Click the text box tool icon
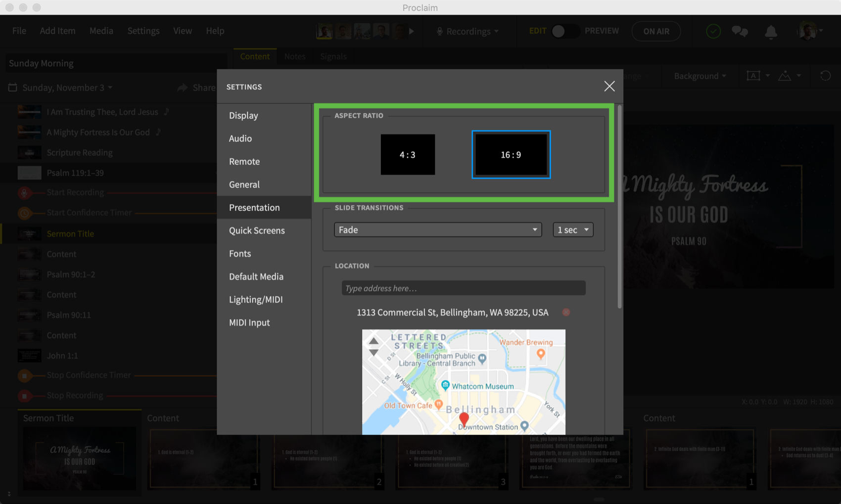The image size is (841, 504). (x=753, y=76)
